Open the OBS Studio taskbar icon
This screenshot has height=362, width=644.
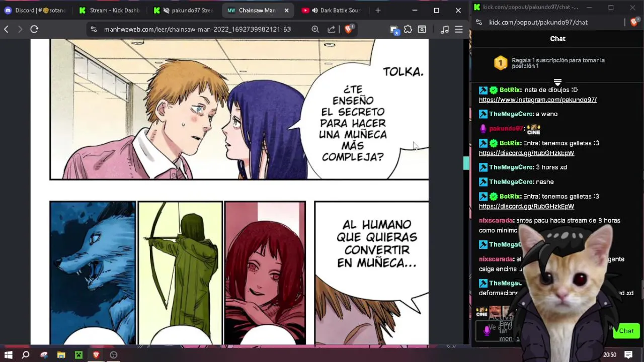pyautogui.click(x=114, y=354)
